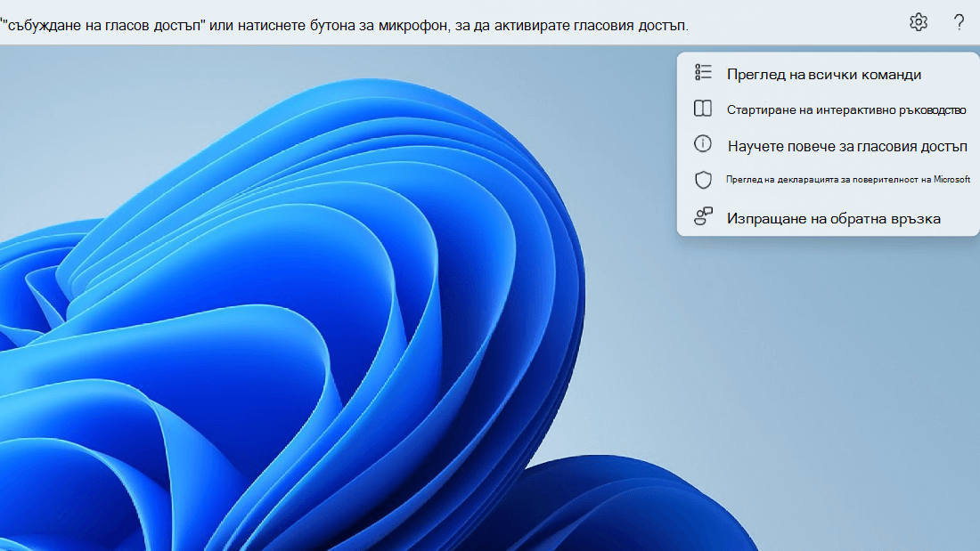Click the help question mark icon
Viewport: 980px width, 551px height.
959,22
